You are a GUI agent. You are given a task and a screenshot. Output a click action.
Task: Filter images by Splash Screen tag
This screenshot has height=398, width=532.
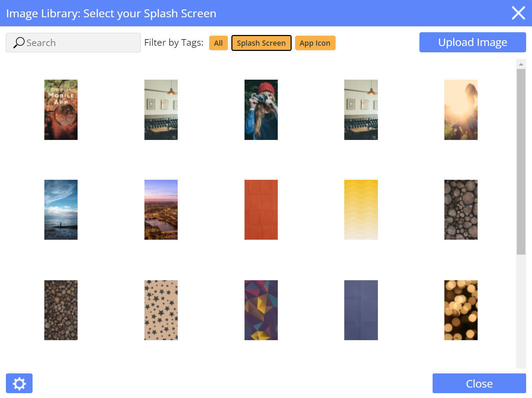tap(261, 43)
